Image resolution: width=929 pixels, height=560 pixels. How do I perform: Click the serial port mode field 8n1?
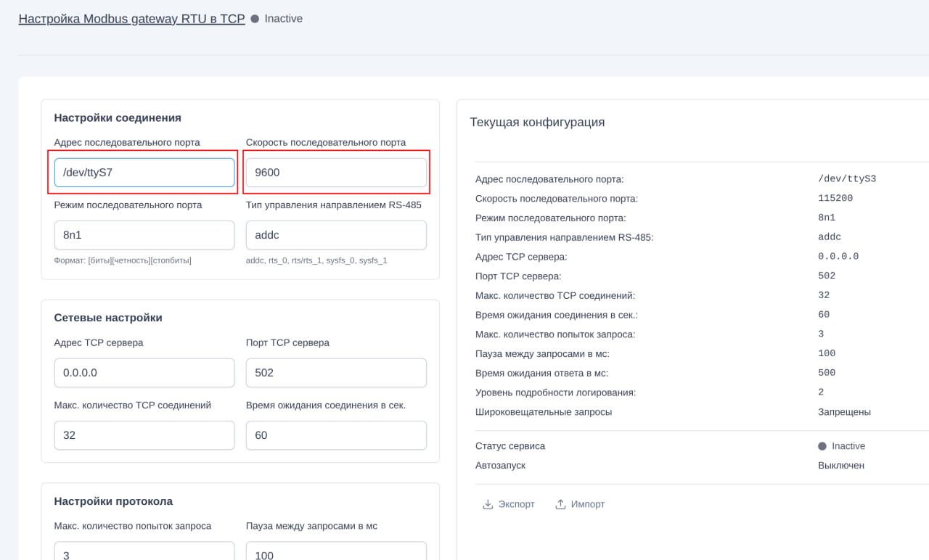[x=144, y=235]
